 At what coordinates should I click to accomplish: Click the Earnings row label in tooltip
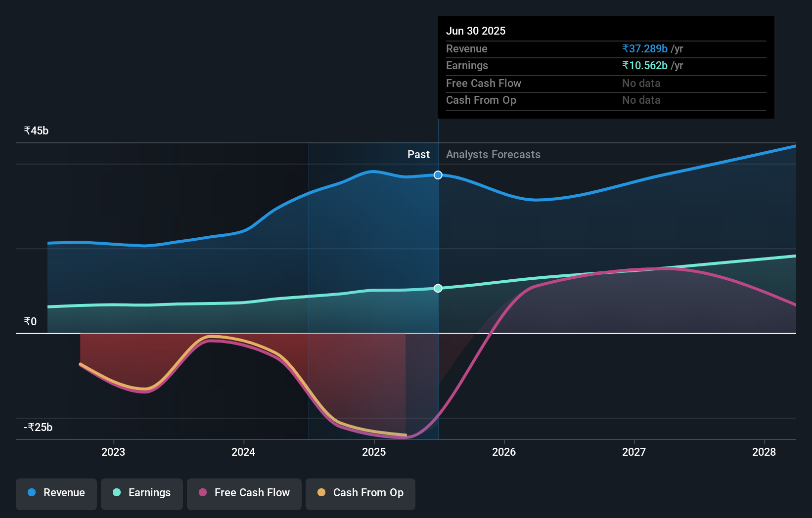coord(467,66)
